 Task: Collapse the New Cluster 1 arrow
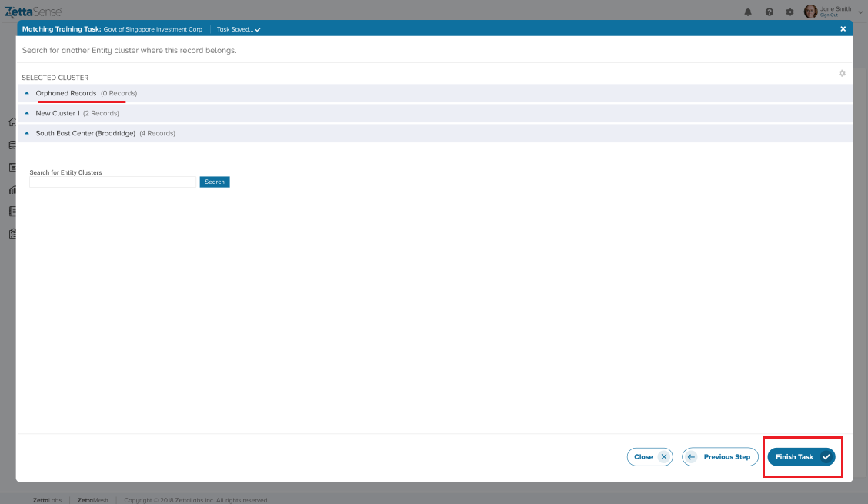tap(27, 113)
